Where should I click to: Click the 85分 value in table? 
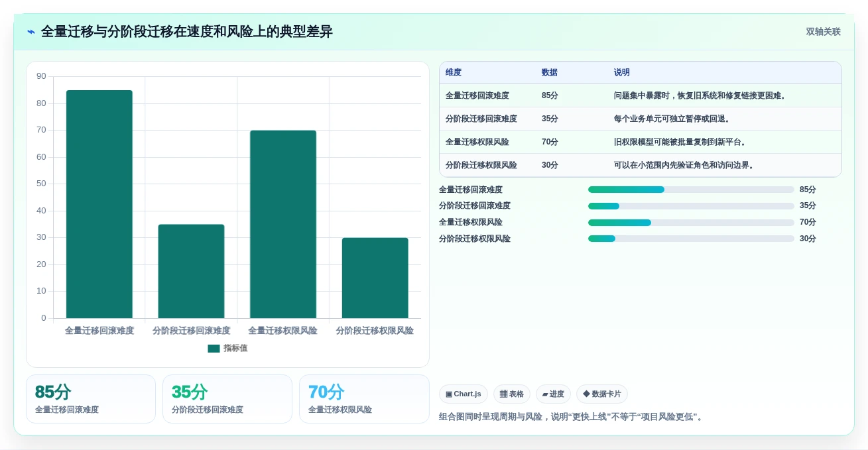(x=550, y=95)
